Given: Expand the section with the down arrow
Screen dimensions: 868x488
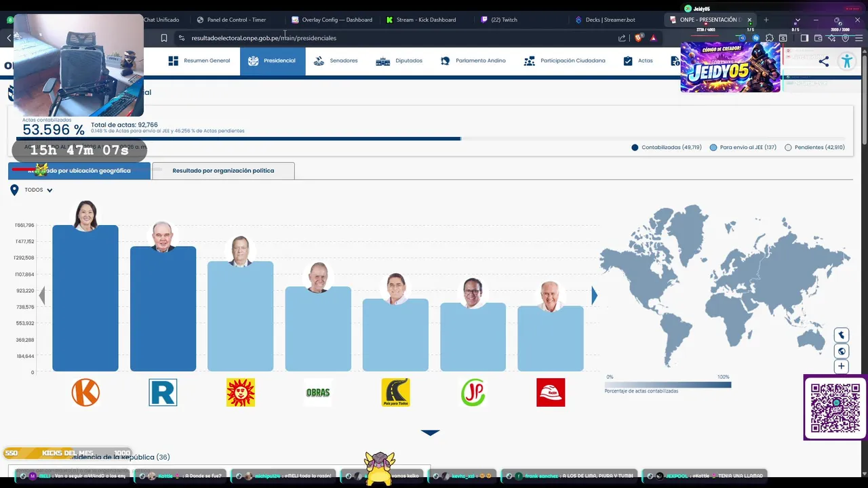Looking at the screenshot, I should tap(431, 432).
